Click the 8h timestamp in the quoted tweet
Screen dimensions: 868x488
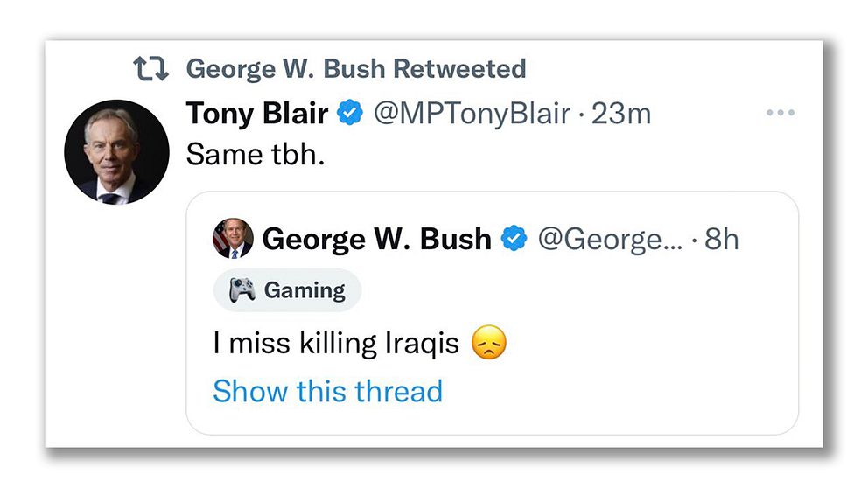coord(721,239)
